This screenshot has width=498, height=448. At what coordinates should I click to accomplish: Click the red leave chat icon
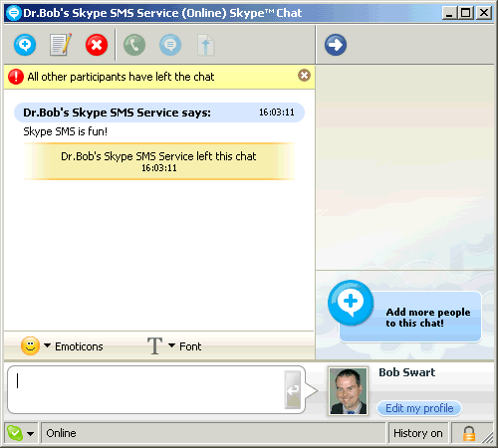pos(97,45)
